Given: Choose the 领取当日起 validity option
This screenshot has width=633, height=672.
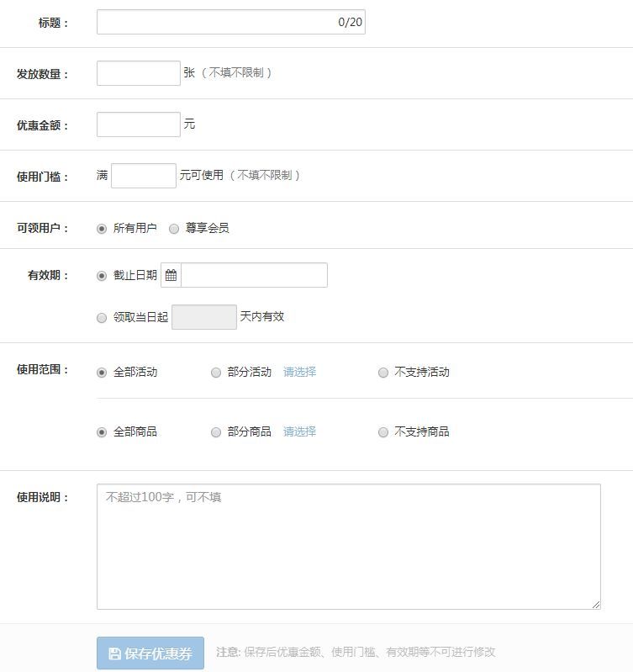Looking at the screenshot, I should click(x=102, y=318).
